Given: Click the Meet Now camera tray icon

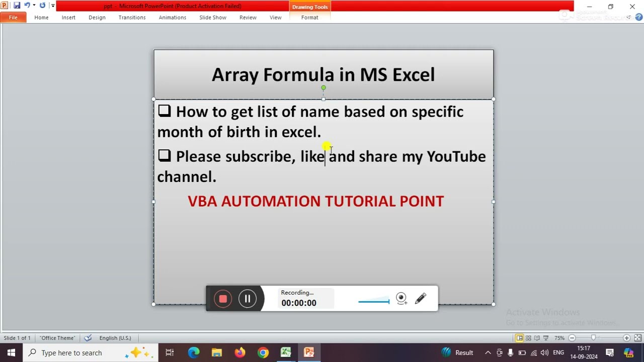Looking at the screenshot, I should click(x=499, y=352).
